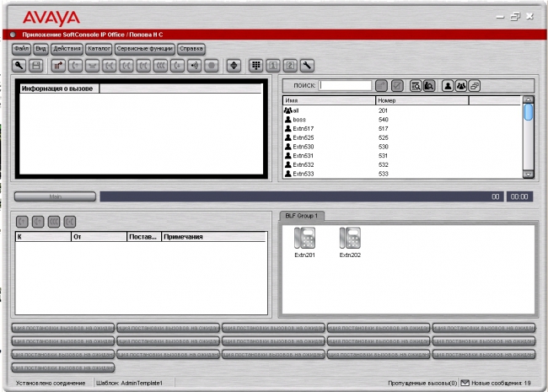
Task: Click the wrench settings icon
Action: coord(307,66)
